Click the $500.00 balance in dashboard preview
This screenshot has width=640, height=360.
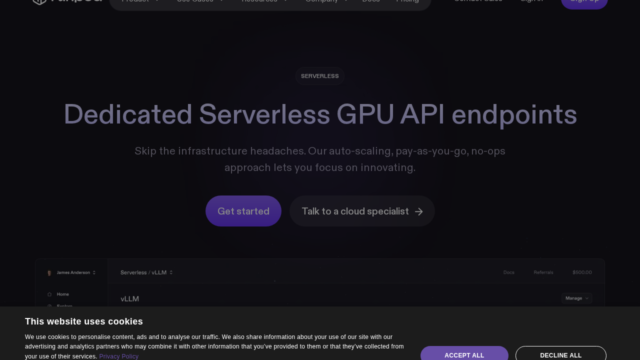click(x=582, y=272)
